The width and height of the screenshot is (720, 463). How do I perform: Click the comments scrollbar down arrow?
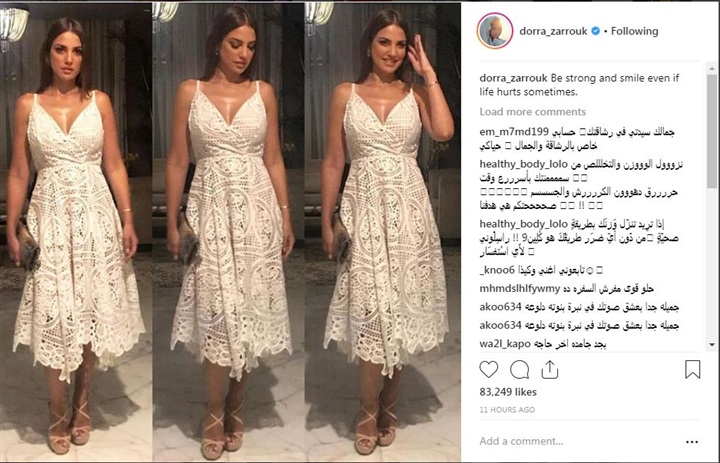click(712, 344)
